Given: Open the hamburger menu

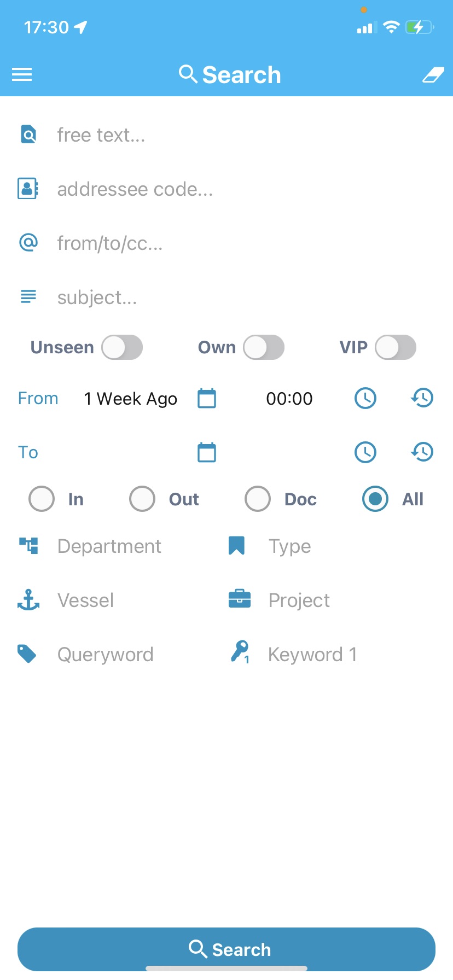Looking at the screenshot, I should [22, 74].
